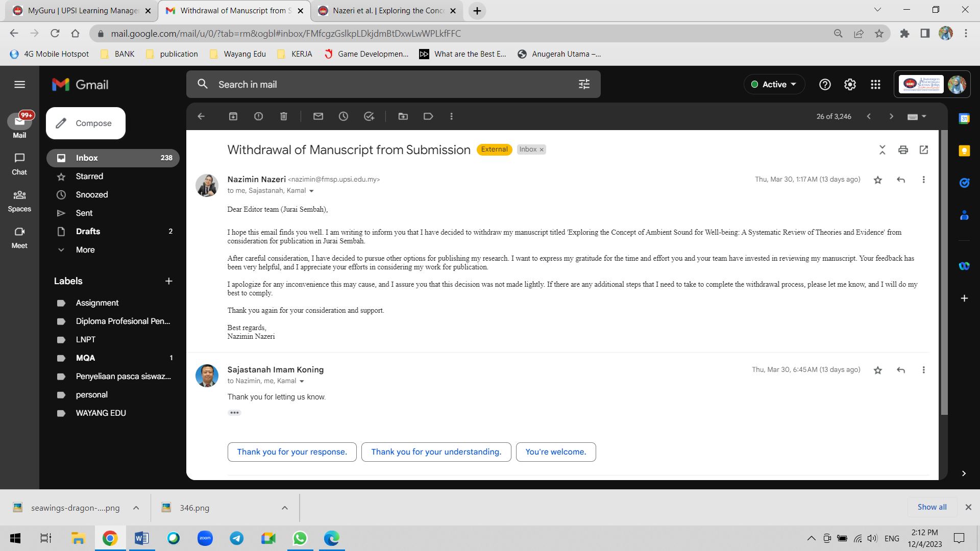Image resolution: width=980 pixels, height=551 pixels.
Task: Print all messages in the thread
Action: click(903, 149)
